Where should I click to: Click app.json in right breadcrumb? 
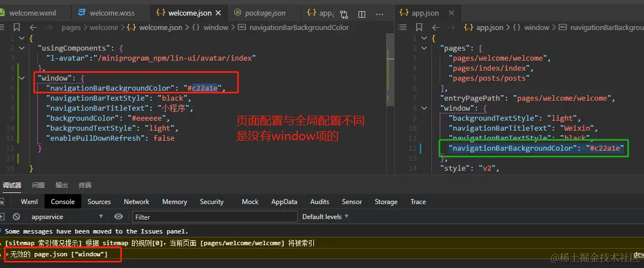click(490, 27)
